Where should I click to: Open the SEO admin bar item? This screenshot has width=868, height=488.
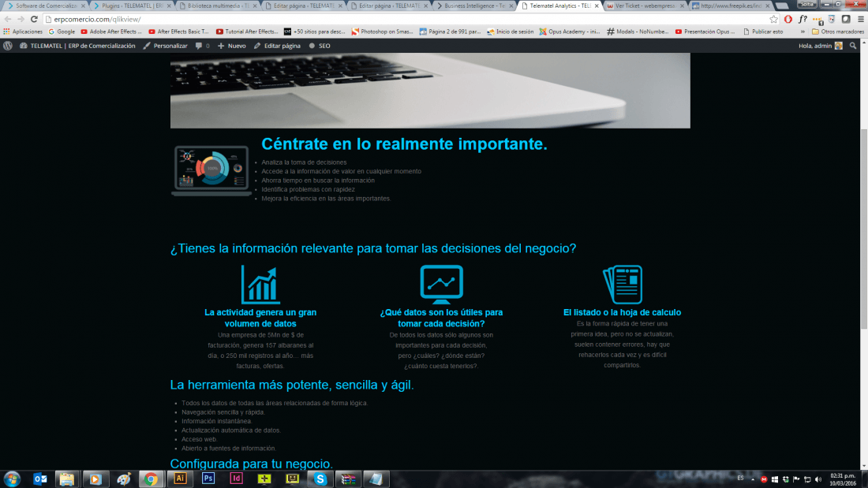coord(320,46)
